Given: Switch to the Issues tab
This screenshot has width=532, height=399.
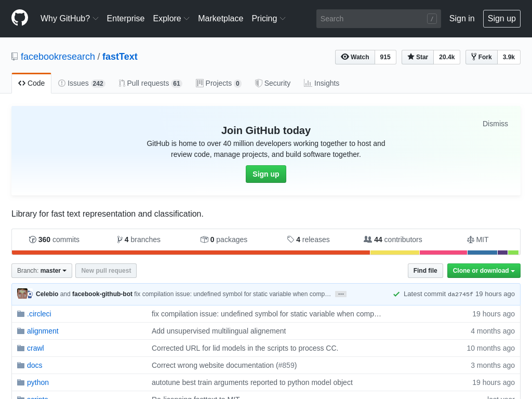Looking at the screenshot, I should coord(81,83).
